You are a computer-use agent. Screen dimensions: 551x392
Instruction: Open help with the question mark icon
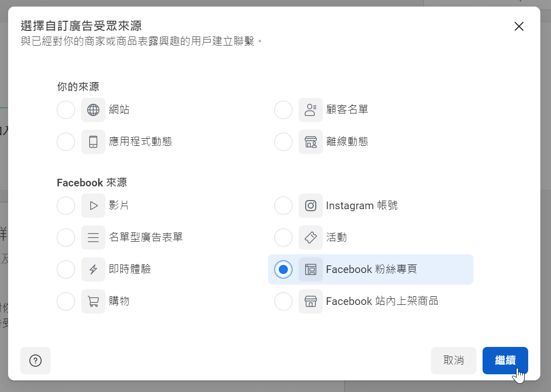click(35, 361)
